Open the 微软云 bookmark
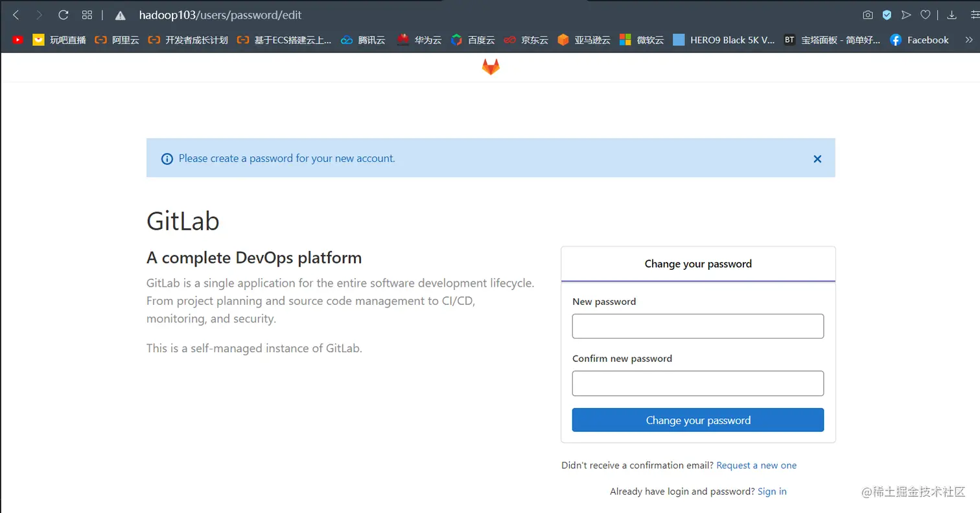 pyautogui.click(x=642, y=40)
